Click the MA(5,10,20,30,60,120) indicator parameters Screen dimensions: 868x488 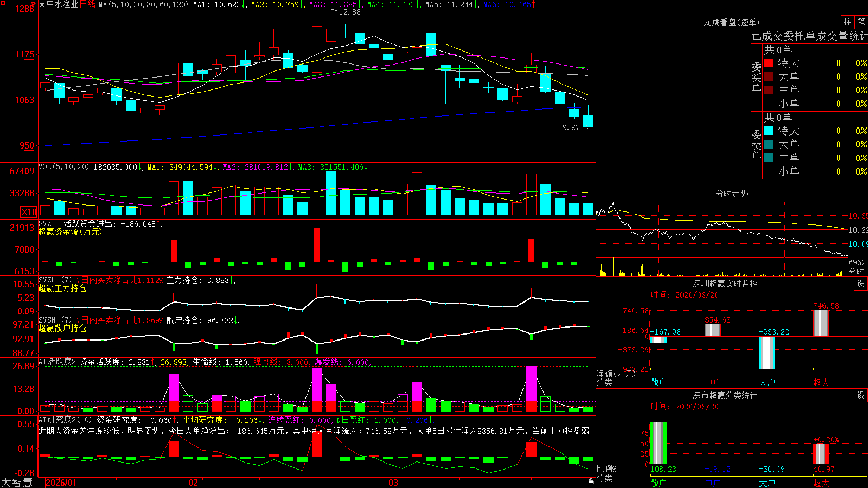[x=143, y=4]
